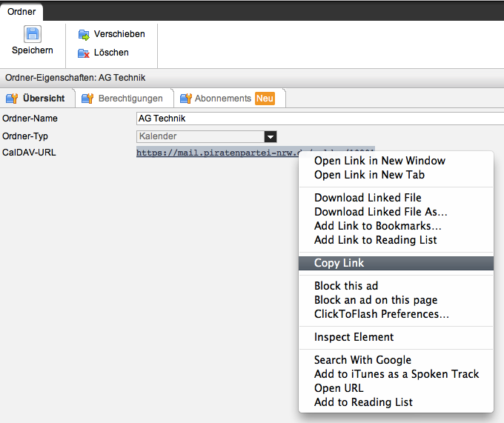Click the CalDAV-URL link text
504x423 pixels.
(x=216, y=153)
